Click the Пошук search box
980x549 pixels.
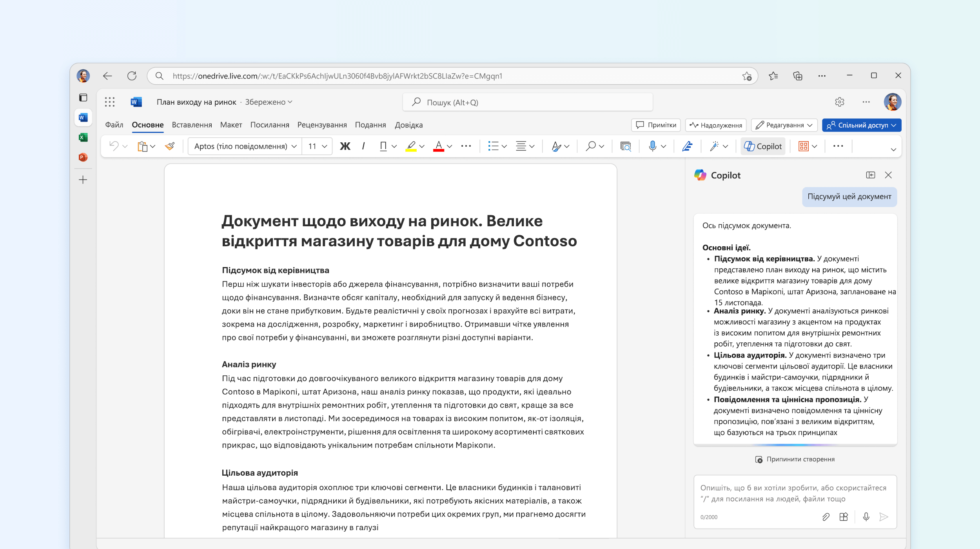coord(528,102)
